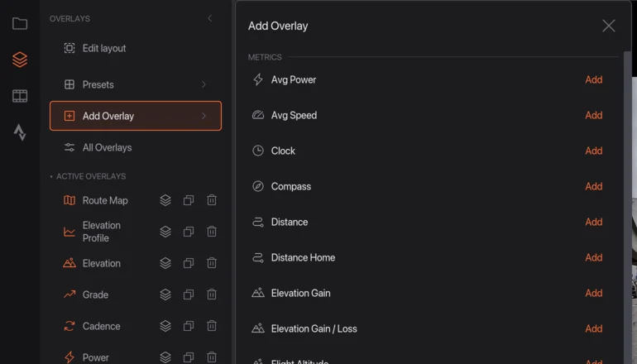Add the Distance metric
Image resolution: width=637 pixels, height=364 pixels.
(593, 222)
